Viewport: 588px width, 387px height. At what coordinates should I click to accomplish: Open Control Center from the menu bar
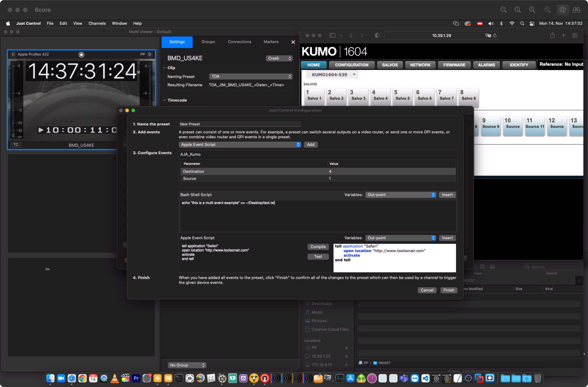[532, 24]
